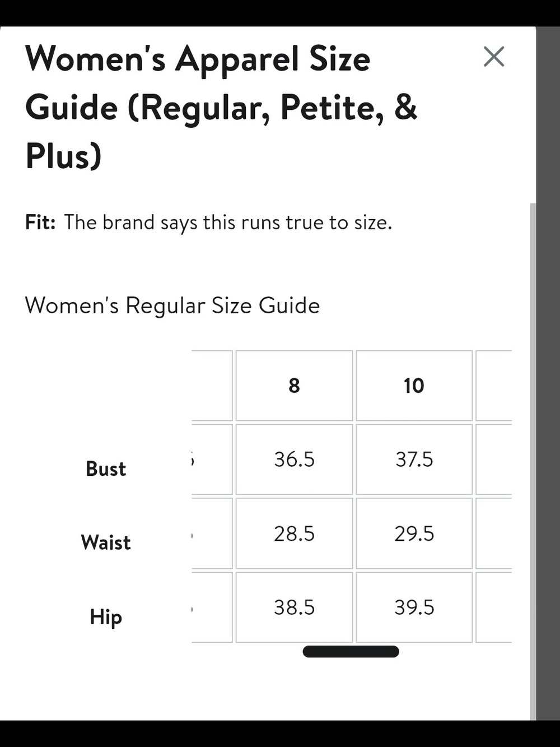Select the 36.5 bust measurement cell

(294, 460)
